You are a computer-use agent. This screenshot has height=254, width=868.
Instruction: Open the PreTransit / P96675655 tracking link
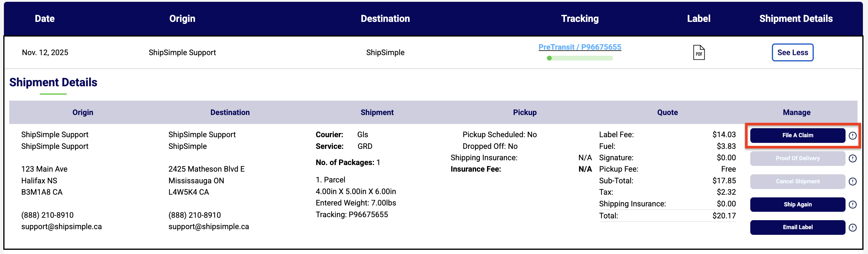580,47
